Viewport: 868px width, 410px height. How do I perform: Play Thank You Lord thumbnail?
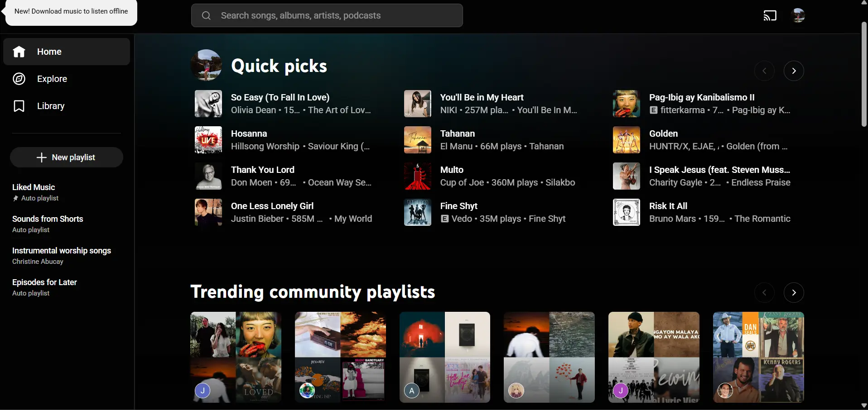208,176
